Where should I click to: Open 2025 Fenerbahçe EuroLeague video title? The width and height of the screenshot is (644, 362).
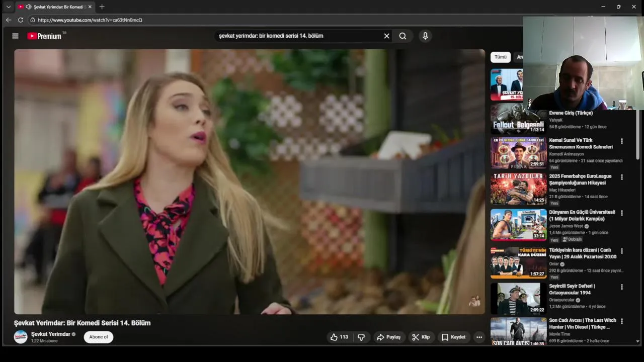point(581,179)
